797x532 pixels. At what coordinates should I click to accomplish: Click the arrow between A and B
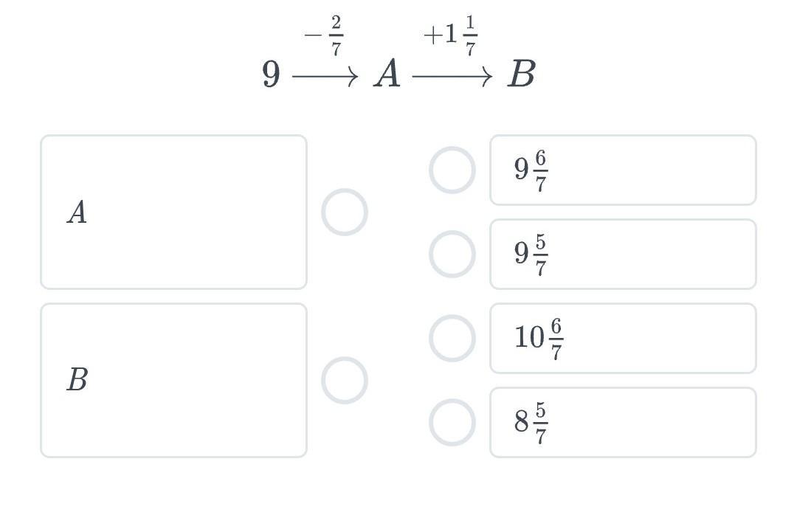452,77
